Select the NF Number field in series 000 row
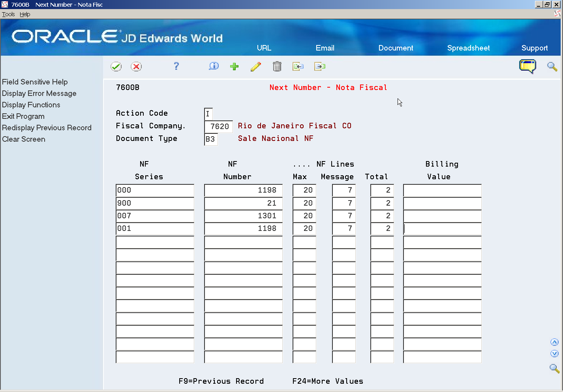This screenshot has width=563, height=392. point(243,190)
